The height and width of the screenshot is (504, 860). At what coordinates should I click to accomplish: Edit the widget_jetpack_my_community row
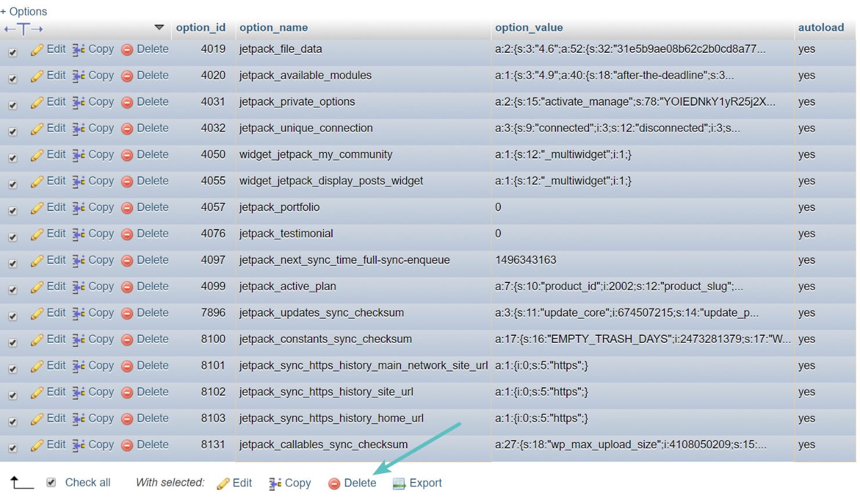pyautogui.click(x=56, y=155)
